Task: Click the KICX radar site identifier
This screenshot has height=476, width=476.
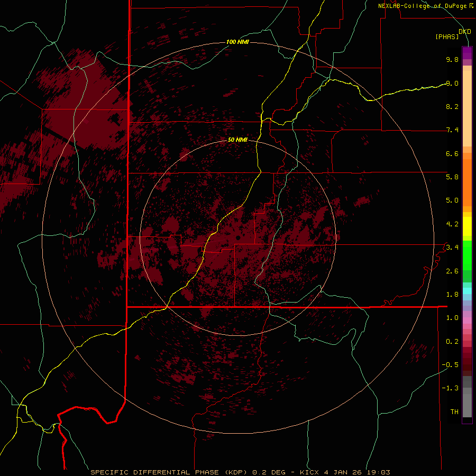Action: 309,472
